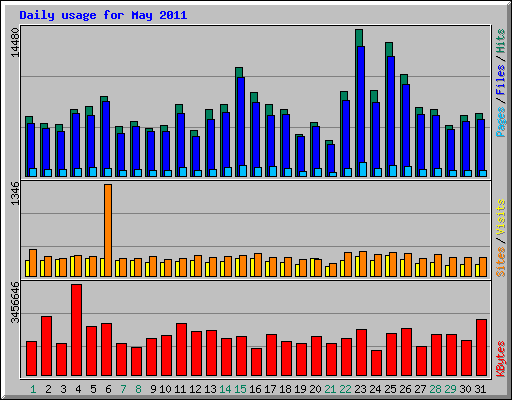
Task: Click day 15 weekend label
Action: [x=240, y=389]
